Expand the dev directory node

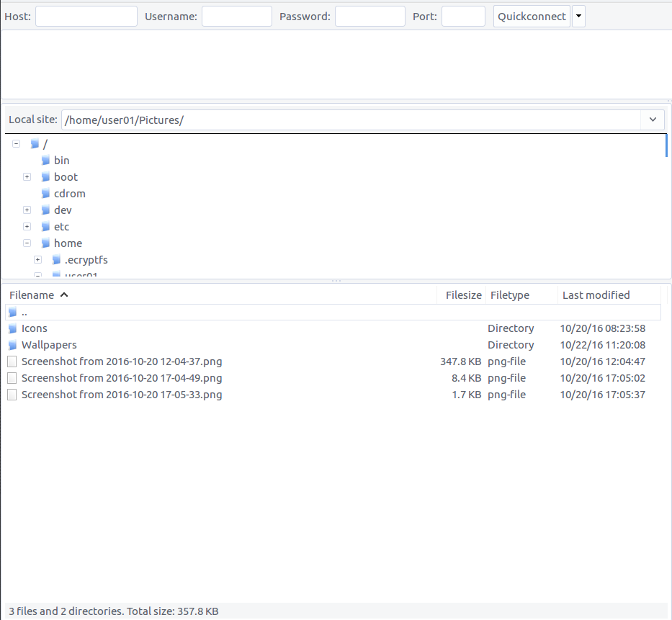27,210
